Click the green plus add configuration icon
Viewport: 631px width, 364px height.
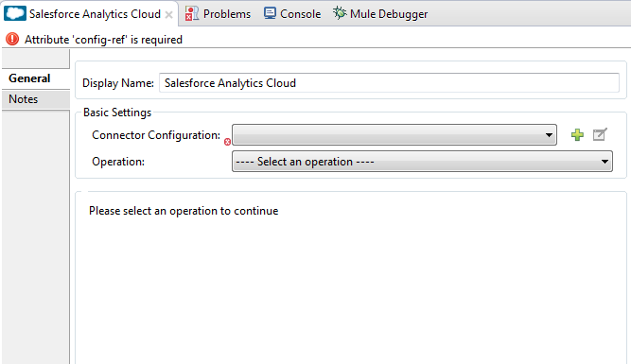tap(577, 135)
